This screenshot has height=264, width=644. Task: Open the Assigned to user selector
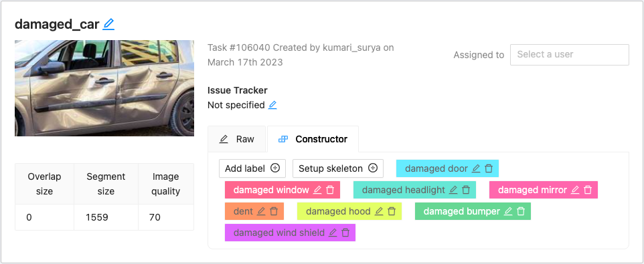tap(569, 55)
